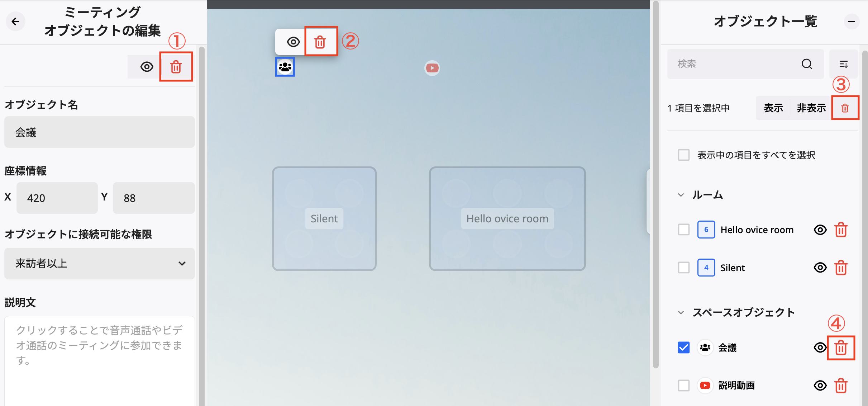Click the magnifier icon in the search bar
The image size is (868, 406).
(807, 64)
